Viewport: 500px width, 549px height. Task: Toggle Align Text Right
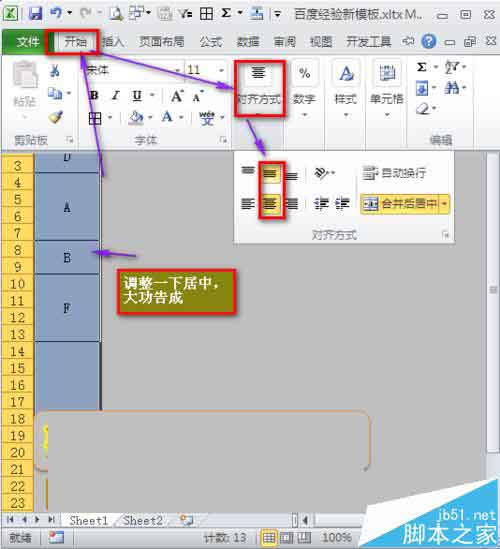[x=291, y=203]
